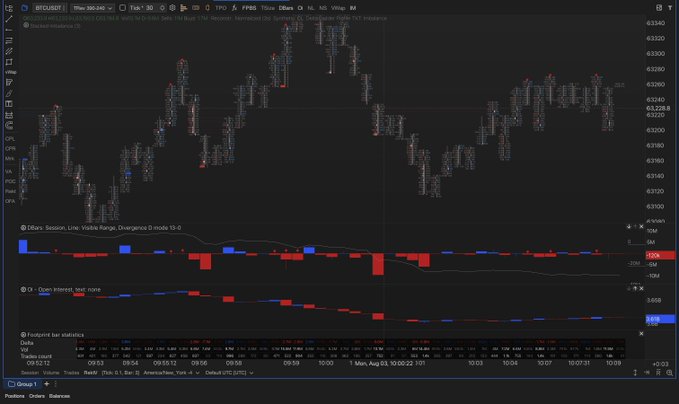Open the Positions tab
The image size is (679, 404).
[x=15, y=396]
